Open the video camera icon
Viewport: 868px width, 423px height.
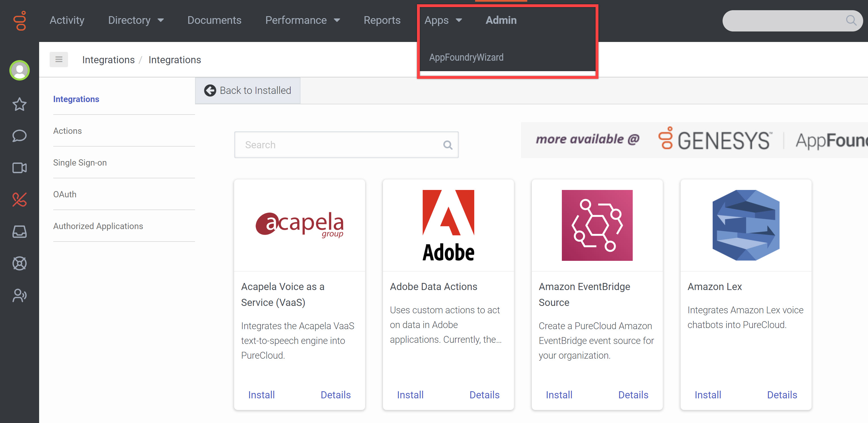point(20,168)
